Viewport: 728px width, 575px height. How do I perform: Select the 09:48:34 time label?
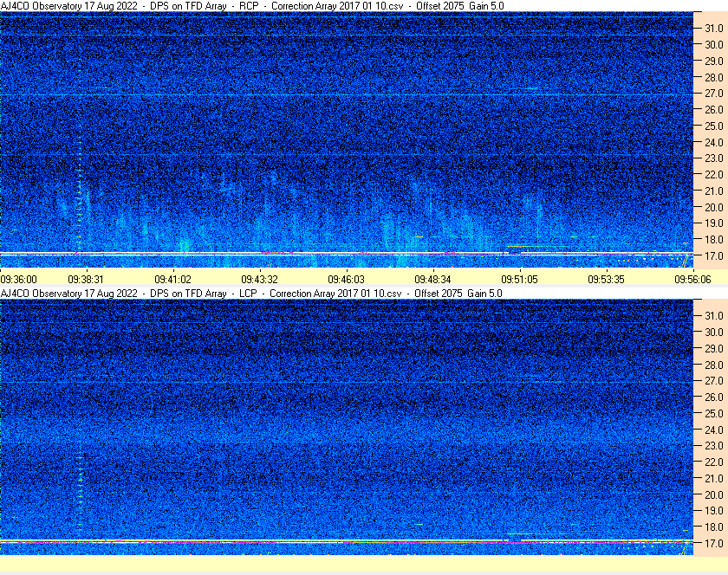(432, 280)
